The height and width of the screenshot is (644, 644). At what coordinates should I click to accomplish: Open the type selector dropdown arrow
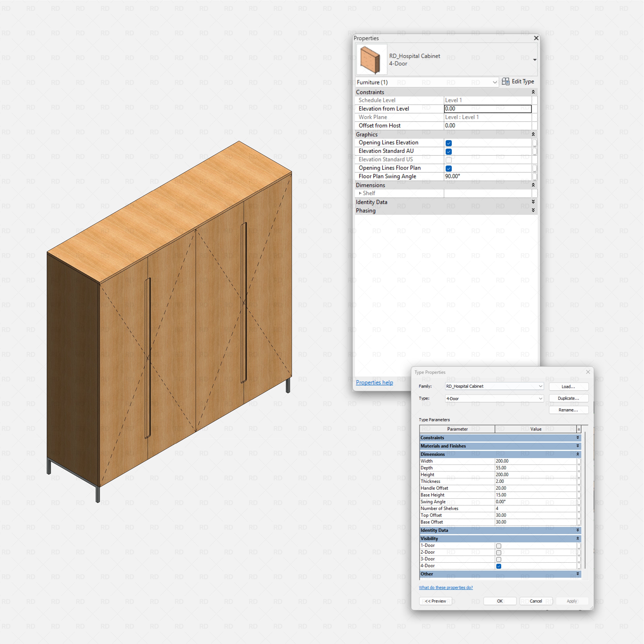point(534,60)
